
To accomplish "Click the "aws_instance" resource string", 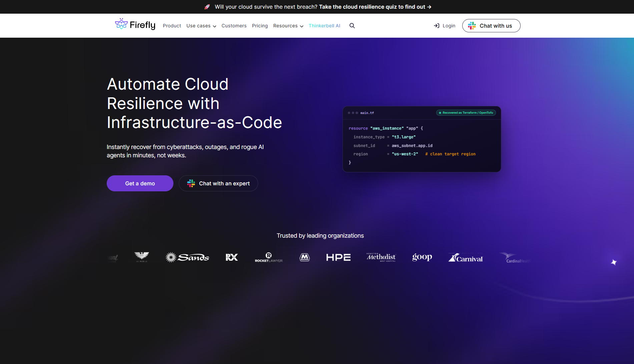I will 387,128.
